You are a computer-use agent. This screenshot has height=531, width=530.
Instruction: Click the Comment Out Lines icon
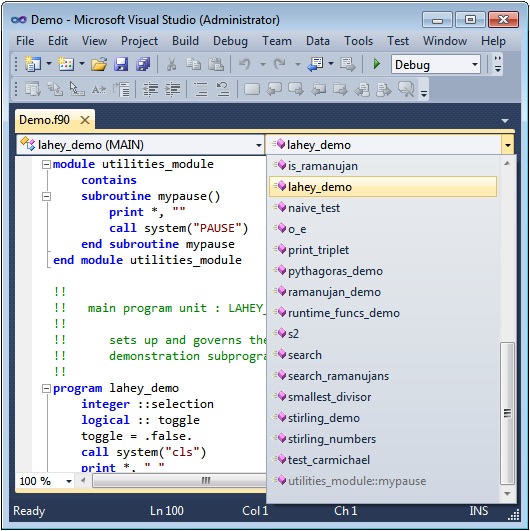[x=201, y=90]
